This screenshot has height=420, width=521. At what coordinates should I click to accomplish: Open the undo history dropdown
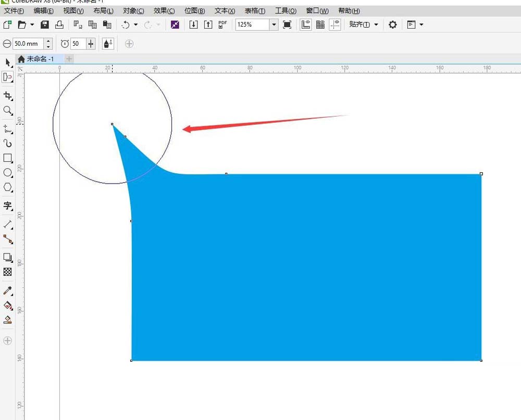[x=135, y=24]
